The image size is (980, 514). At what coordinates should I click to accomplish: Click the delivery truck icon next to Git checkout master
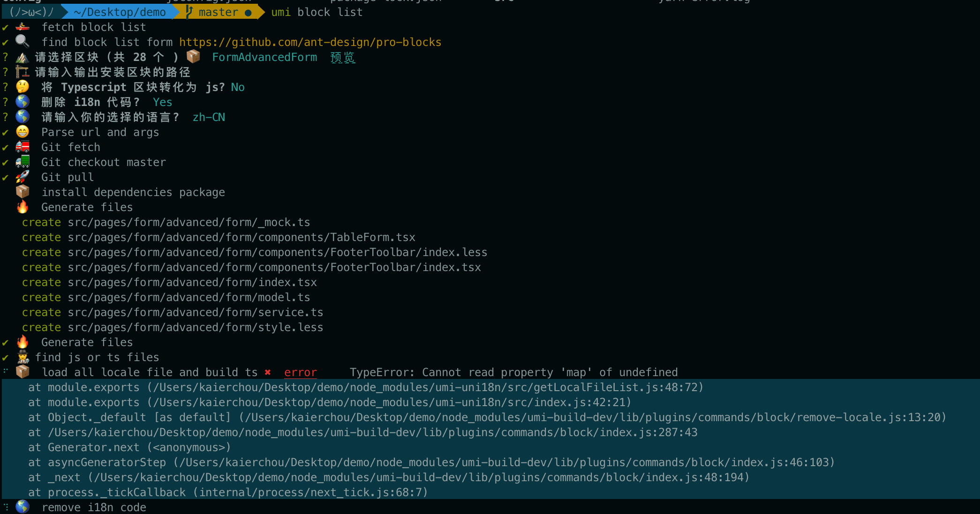pos(22,161)
